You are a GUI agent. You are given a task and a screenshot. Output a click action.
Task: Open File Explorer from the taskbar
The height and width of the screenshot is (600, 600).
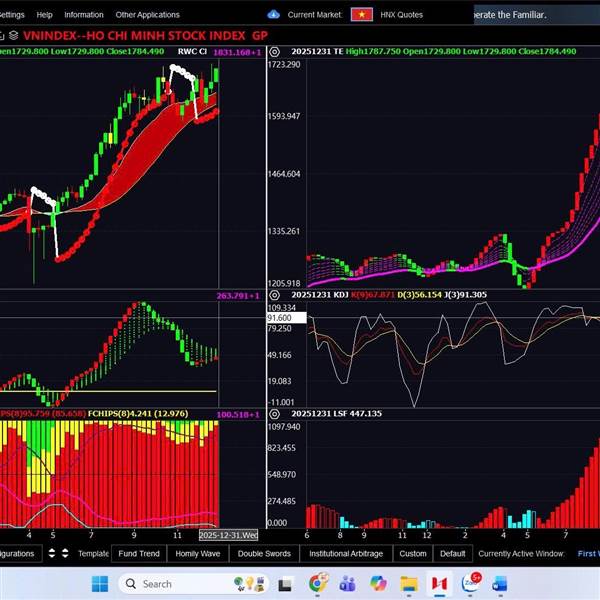[x=408, y=583]
